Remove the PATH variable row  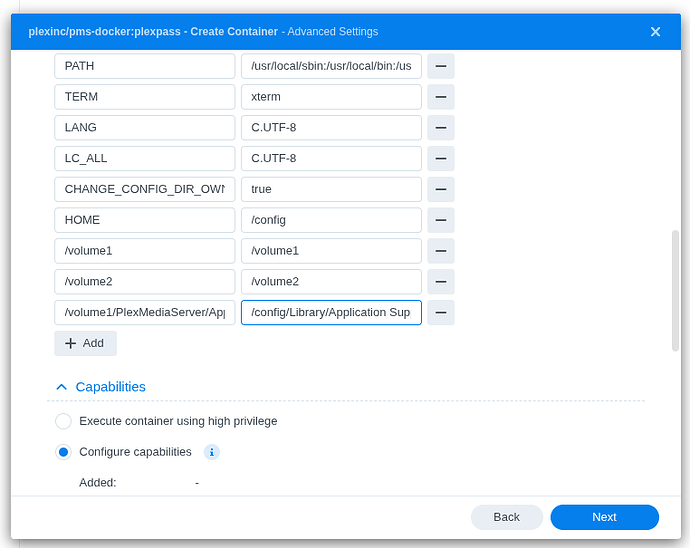pyautogui.click(x=441, y=67)
